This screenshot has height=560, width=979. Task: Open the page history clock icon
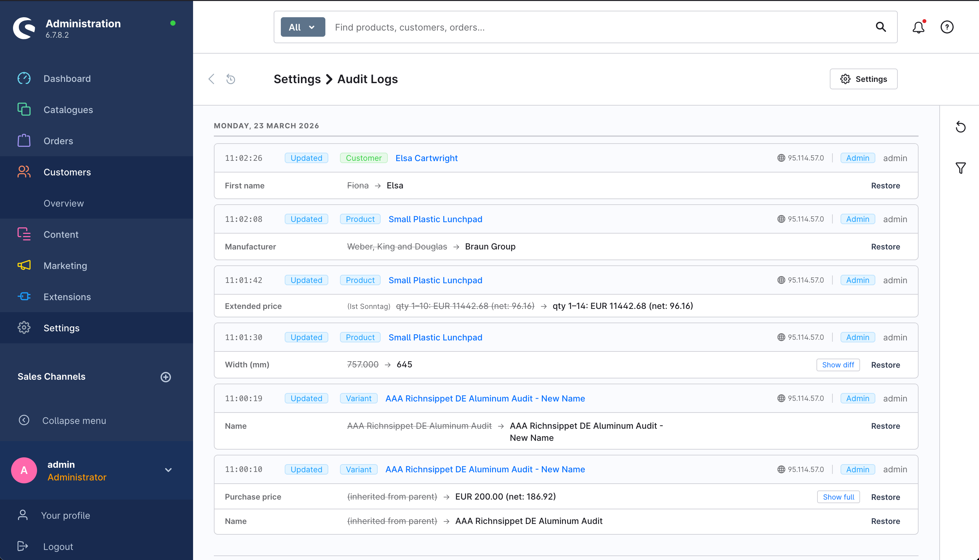[230, 79]
